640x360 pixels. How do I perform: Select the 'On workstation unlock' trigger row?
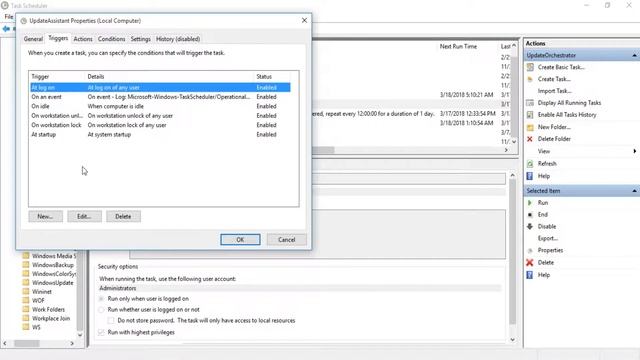[x=160, y=116]
